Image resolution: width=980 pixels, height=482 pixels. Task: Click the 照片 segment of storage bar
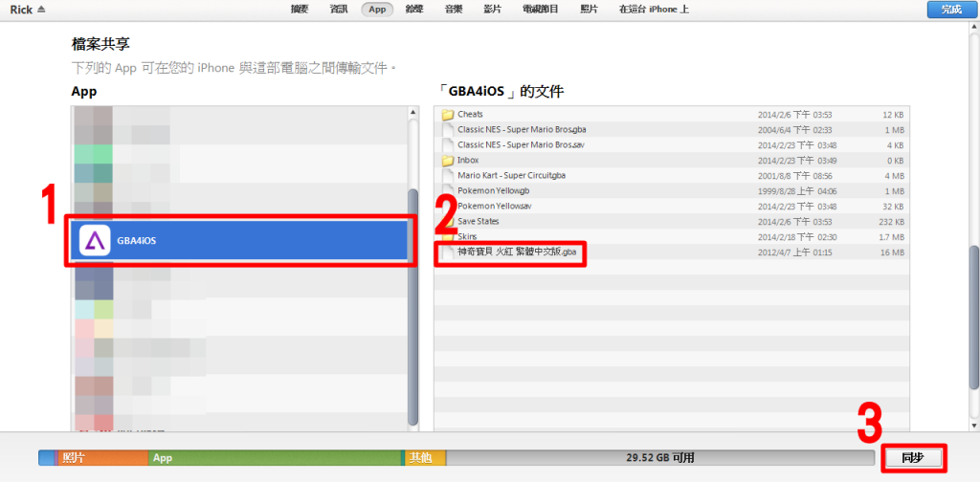(103, 458)
